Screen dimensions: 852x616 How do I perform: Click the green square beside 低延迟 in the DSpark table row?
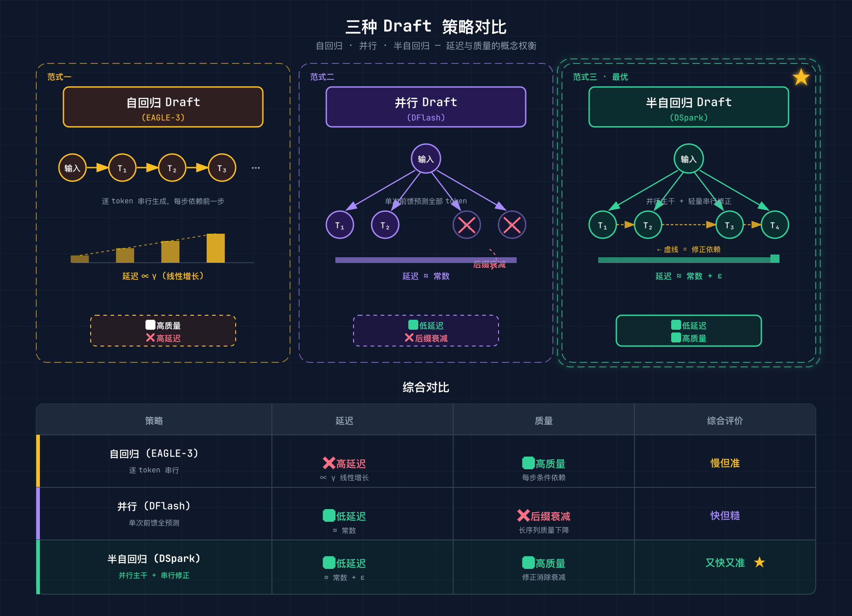pos(329,563)
